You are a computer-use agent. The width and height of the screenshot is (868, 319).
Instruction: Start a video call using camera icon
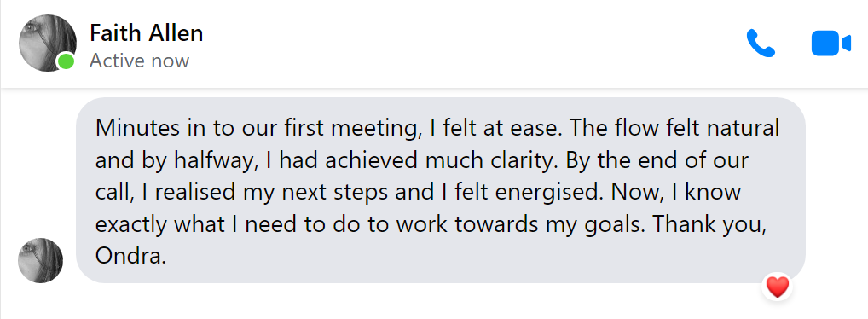tap(831, 43)
